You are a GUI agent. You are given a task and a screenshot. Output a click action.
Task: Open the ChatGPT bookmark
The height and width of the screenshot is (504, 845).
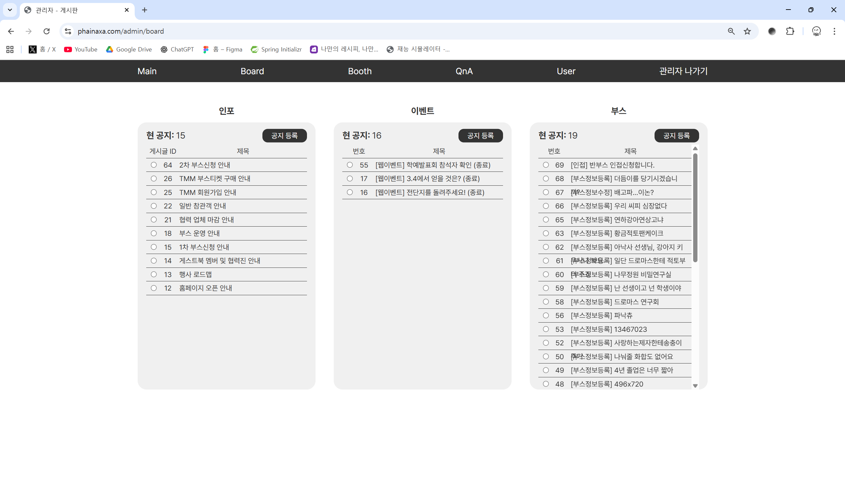click(177, 49)
